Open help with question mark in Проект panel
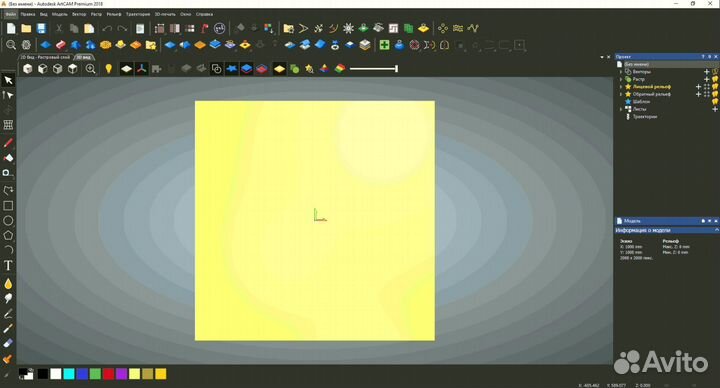Screen dimensions: 720x388 pyautogui.click(x=703, y=56)
